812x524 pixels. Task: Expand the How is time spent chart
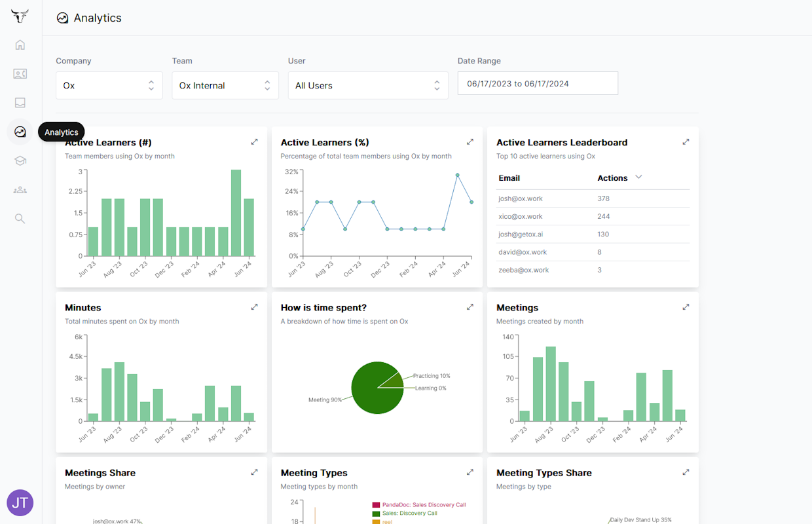click(x=470, y=307)
